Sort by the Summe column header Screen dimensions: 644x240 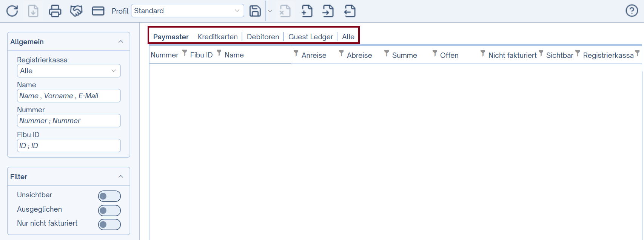tap(405, 55)
